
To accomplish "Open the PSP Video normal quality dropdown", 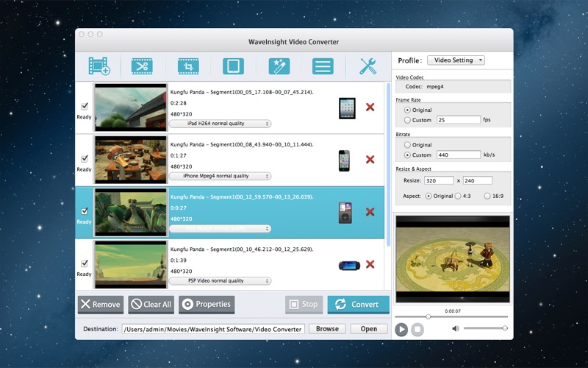I will coord(220,281).
